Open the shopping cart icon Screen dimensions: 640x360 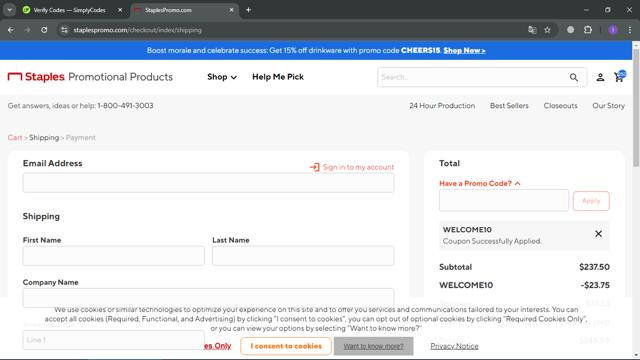tap(619, 77)
